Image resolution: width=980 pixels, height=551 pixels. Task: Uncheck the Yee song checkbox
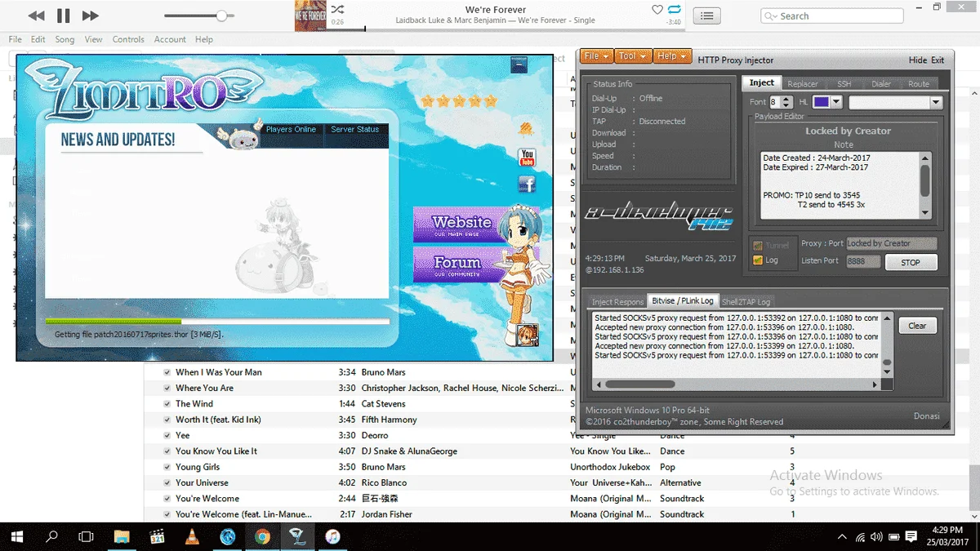(x=167, y=435)
